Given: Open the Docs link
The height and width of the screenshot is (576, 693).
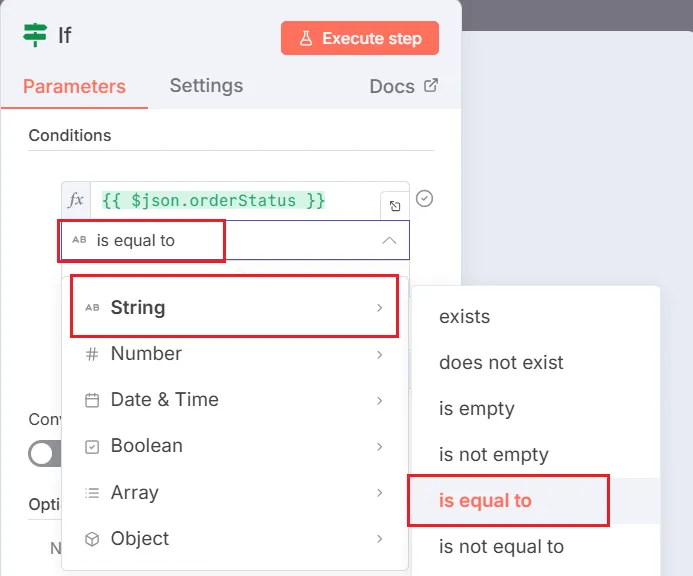Looking at the screenshot, I should click(x=392, y=86).
